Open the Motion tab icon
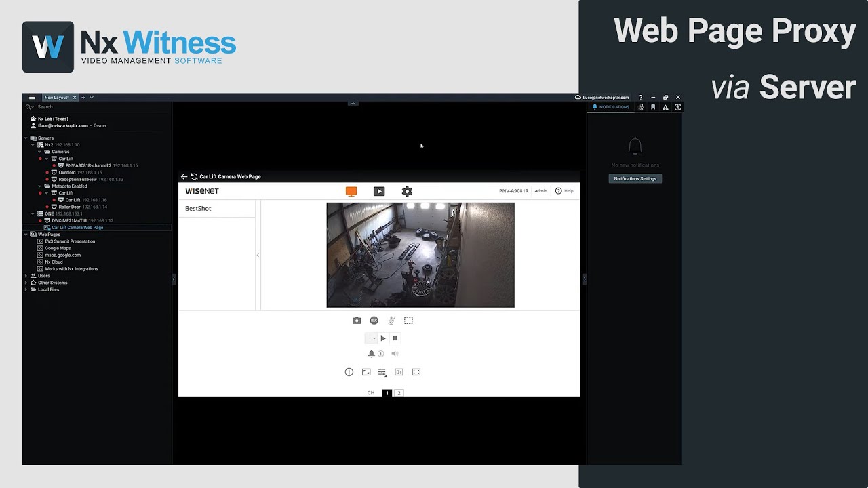Image resolution: width=868 pixels, height=488 pixels. click(x=641, y=107)
